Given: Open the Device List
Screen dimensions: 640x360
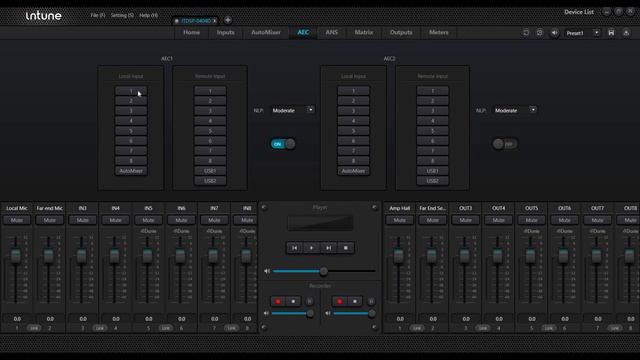Looking at the screenshot, I should click(x=579, y=12).
